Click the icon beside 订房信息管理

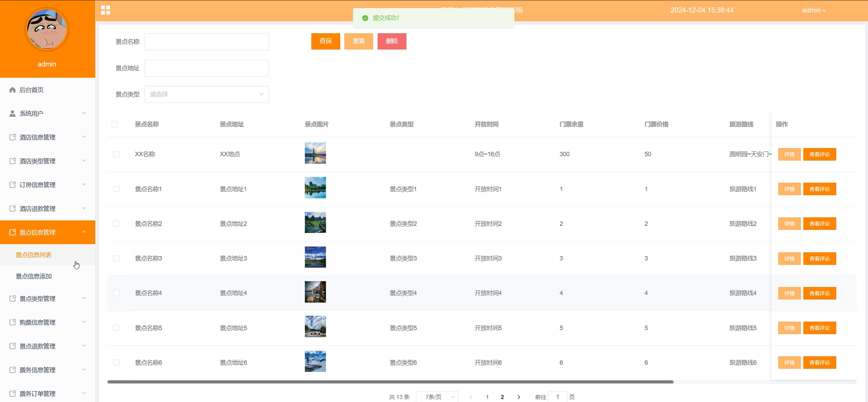click(12, 185)
